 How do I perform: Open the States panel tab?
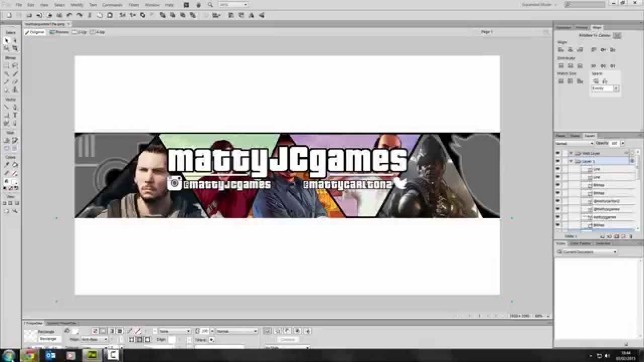575,136
